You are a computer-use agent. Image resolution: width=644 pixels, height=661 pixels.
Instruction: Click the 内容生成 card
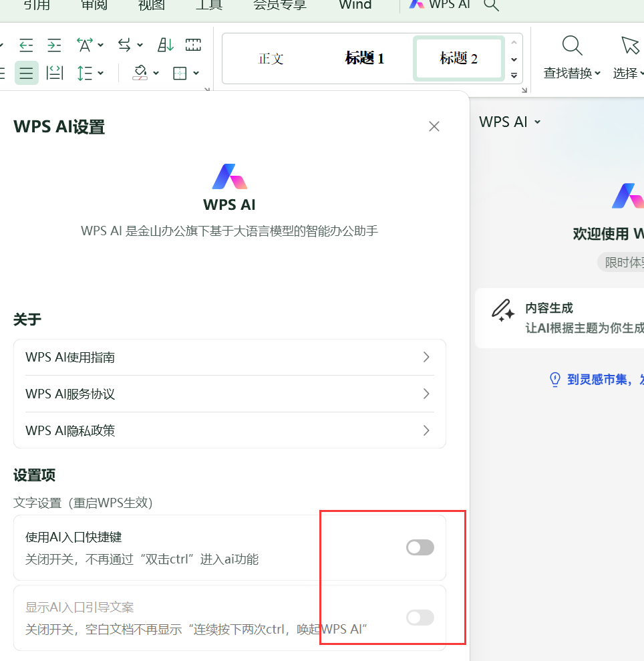coord(560,318)
